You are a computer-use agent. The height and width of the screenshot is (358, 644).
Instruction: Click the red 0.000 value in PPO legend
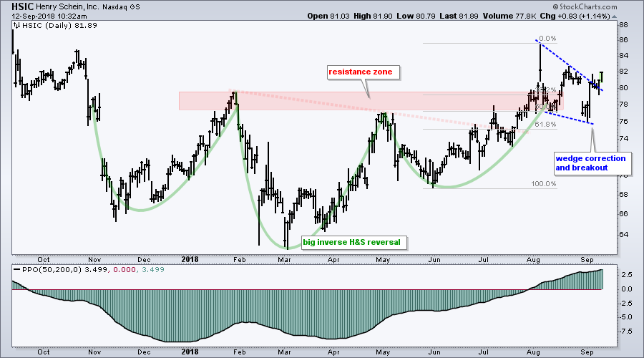(125, 270)
